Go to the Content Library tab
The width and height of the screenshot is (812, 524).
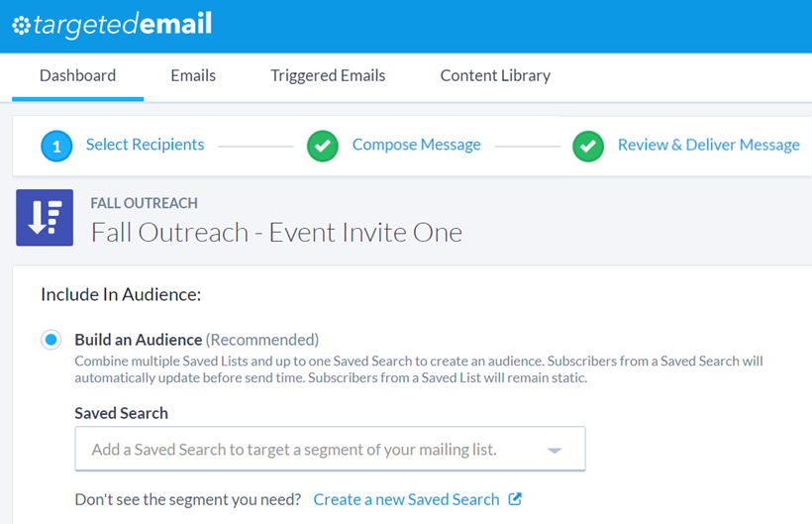pyautogui.click(x=495, y=75)
